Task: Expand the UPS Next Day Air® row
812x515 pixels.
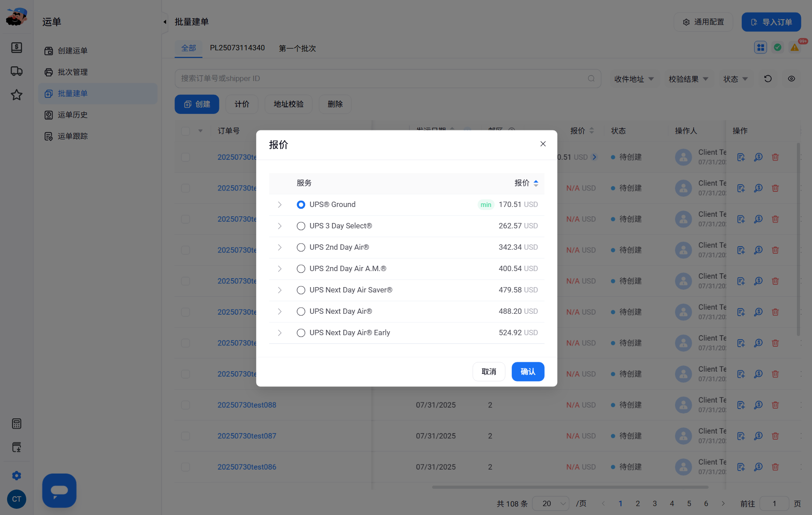Action: coord(279,312)
